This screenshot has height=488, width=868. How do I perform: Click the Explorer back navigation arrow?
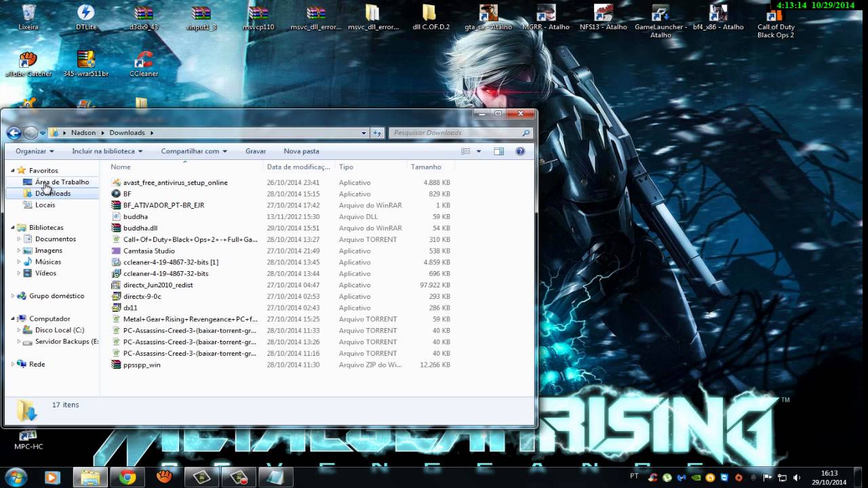14,133
